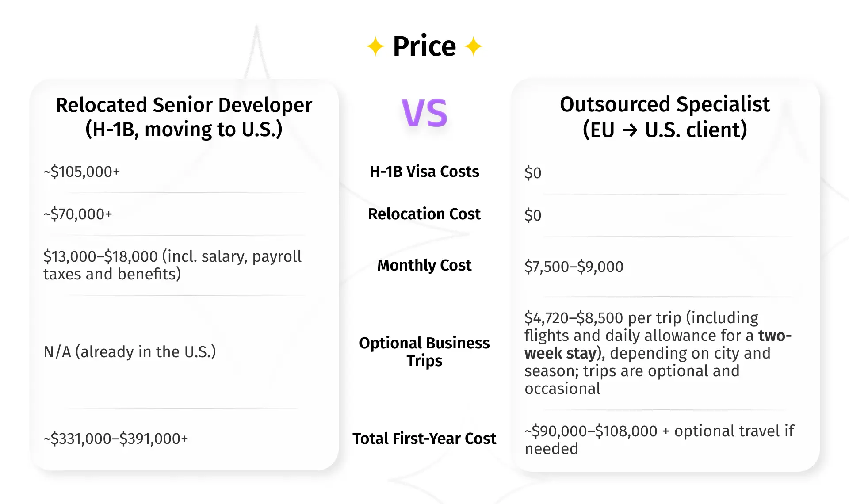The height and width of the screenshot is (504, 849).
Task: Click the Price title text
Action: [424, 46]
